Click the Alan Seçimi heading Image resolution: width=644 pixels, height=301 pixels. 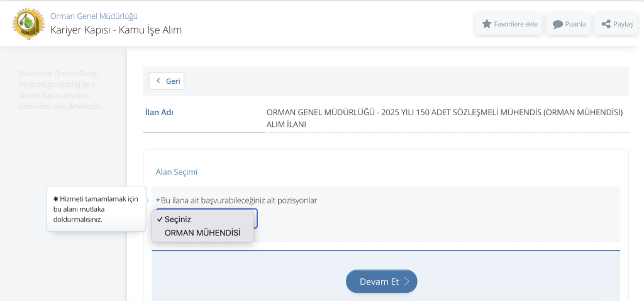coord(177,172)
